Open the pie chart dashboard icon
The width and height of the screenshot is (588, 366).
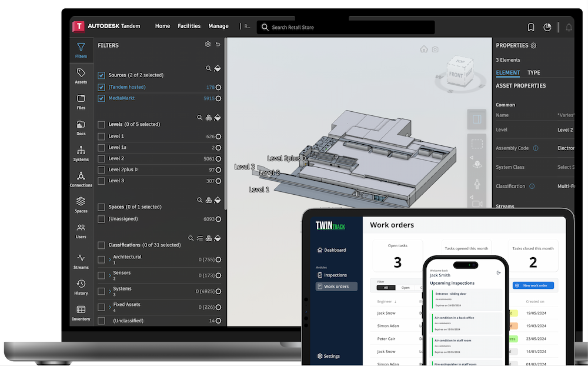[x=547, y=27]
